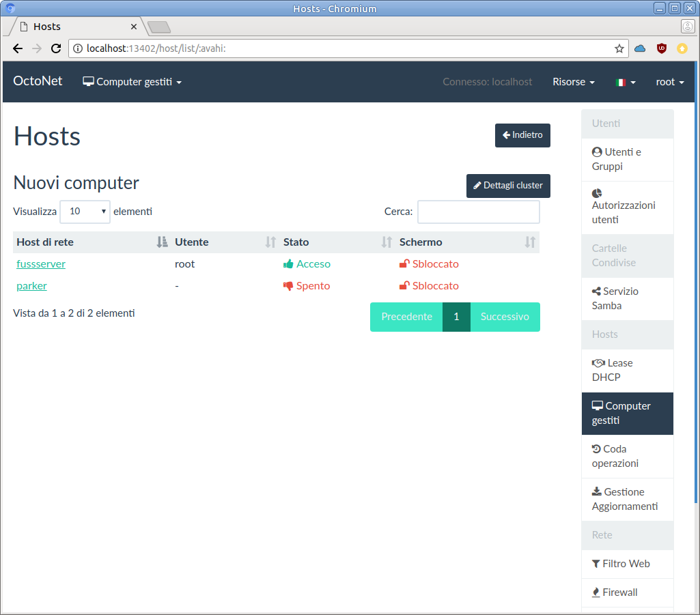Sort by Stato column
The height and width of the screenshot is (615, 700).
point(337,242)
